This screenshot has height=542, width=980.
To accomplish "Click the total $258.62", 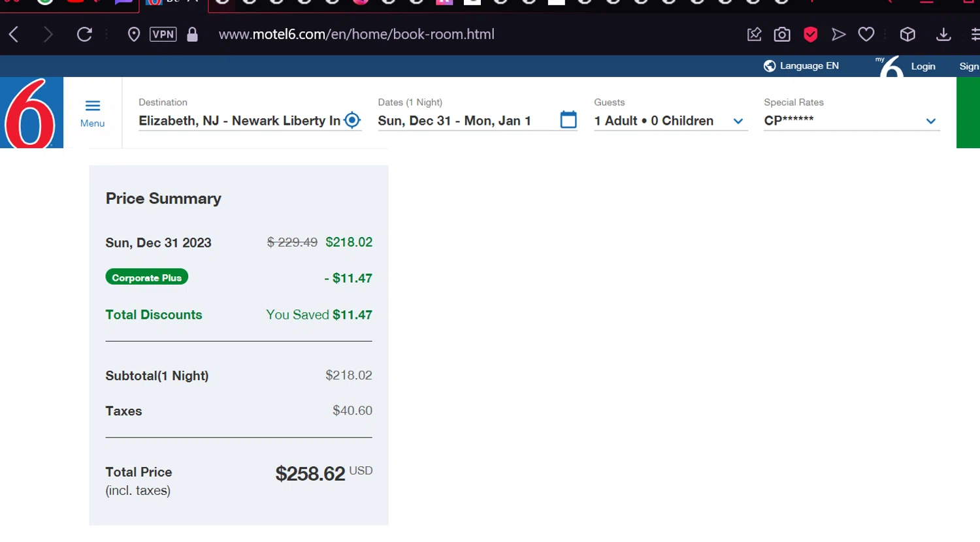I will (x=310, y=474).
